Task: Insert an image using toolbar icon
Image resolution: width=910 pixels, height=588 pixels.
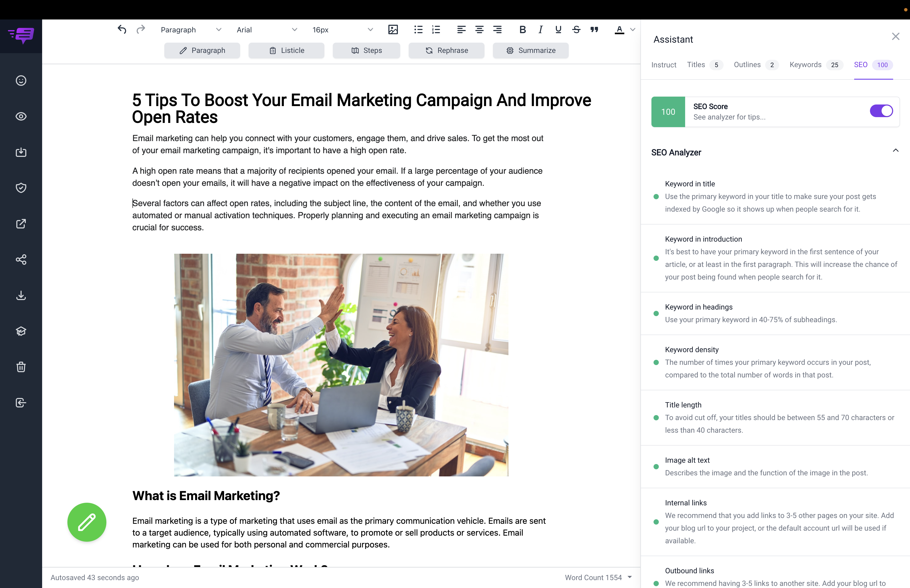Action: (393, 29)
